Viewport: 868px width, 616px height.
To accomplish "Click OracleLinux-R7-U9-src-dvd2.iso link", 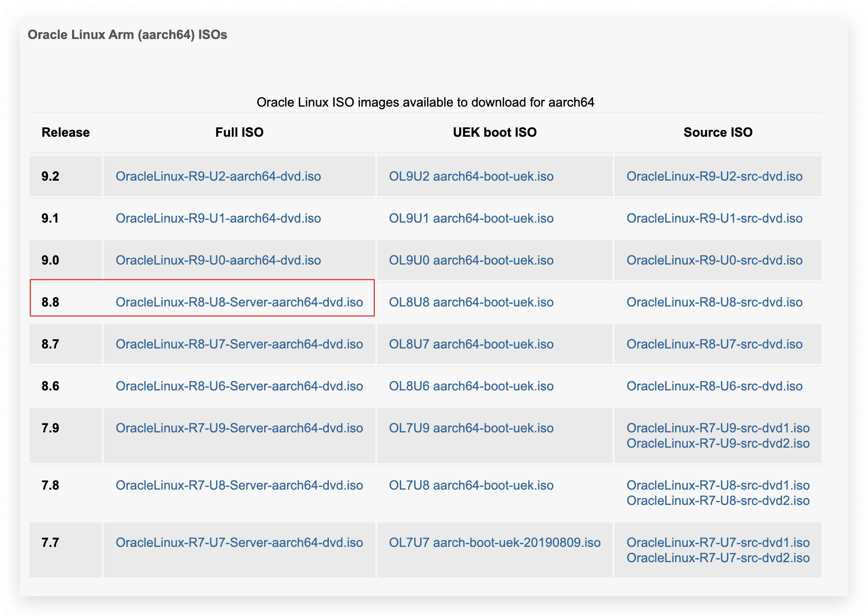I will point(718,443).
